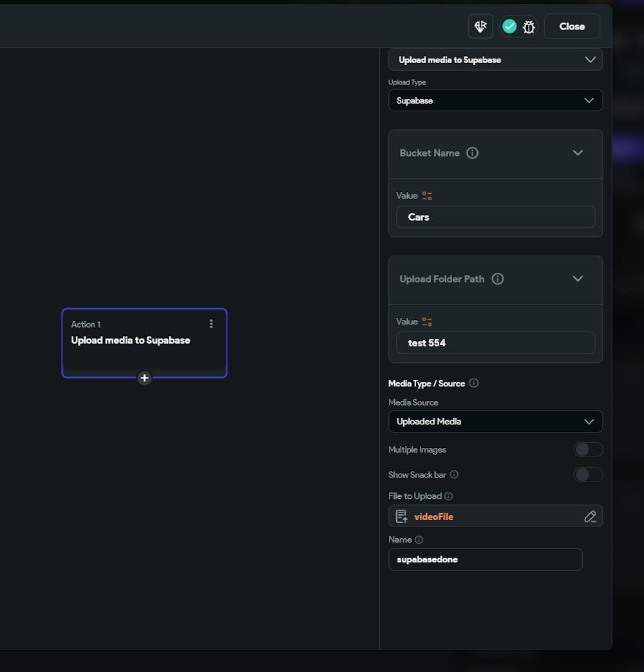Click the green checkmark status icon
This screenshot has width=644, height=672.
pos(509,26)
